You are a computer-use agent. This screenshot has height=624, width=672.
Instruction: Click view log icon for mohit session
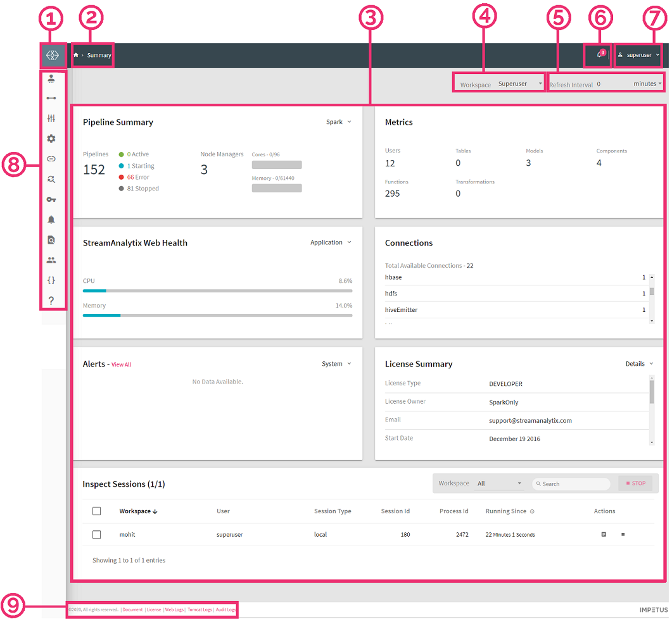604,535
